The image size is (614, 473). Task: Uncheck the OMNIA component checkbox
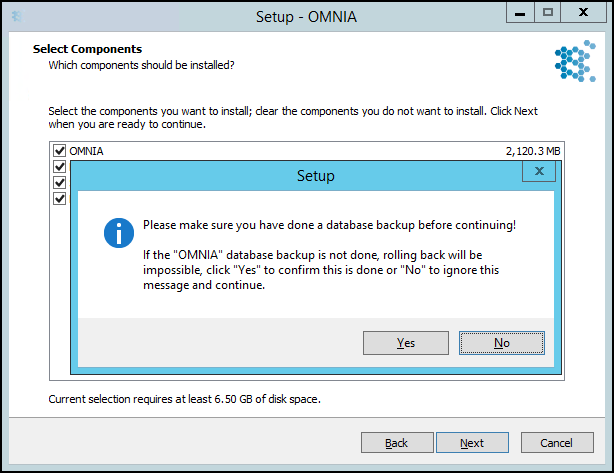click(60, 151)
